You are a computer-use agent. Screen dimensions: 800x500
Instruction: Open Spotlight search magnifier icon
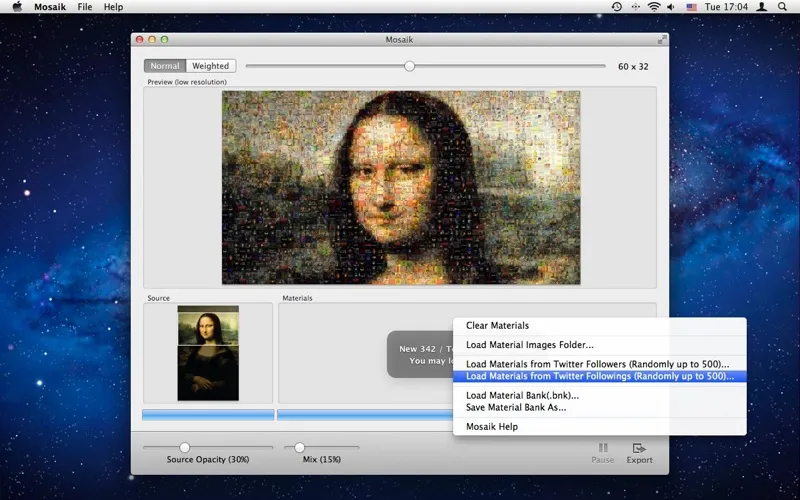(x=782, y=7)
